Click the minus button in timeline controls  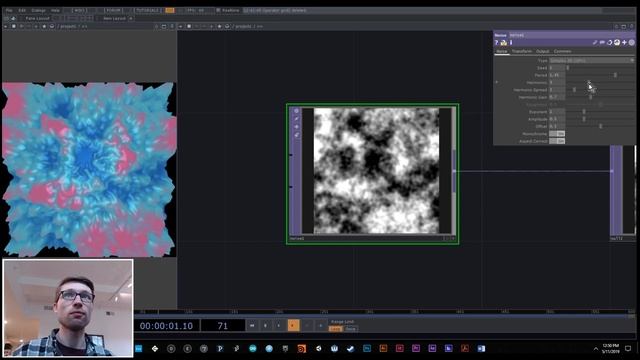coord(307,325)
